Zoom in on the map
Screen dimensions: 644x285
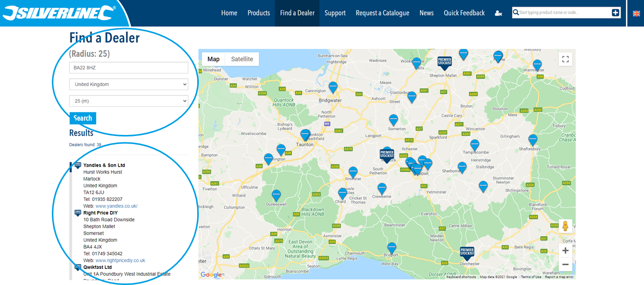coord(566,251)
